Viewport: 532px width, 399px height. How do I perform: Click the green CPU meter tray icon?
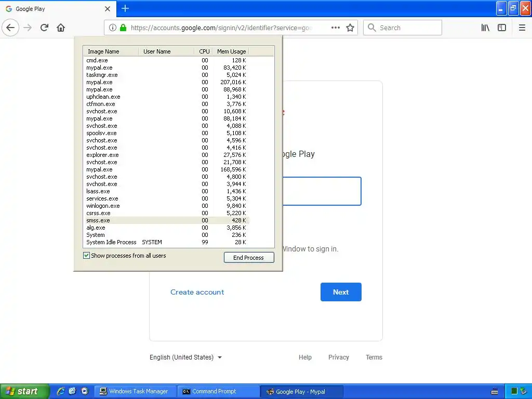(x=514, y=391)
